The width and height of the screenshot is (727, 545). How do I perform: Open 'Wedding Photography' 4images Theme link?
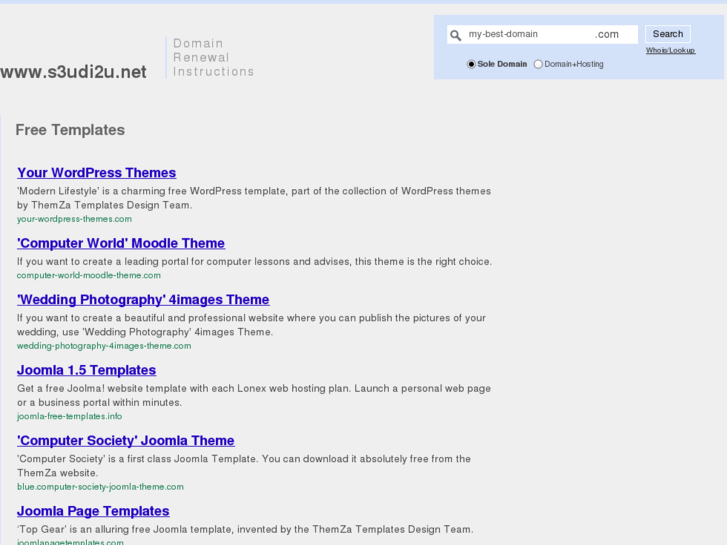tap(143, 300)
